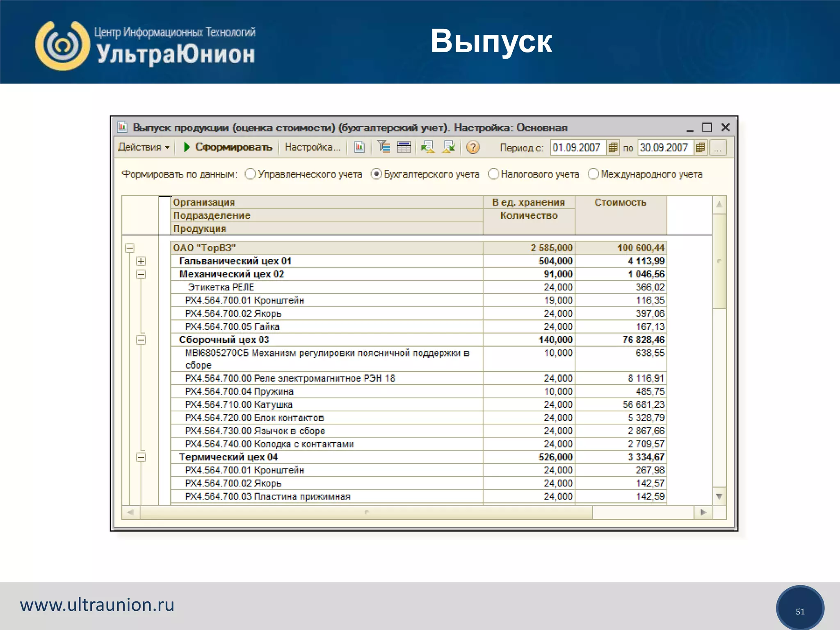Viewport: 840px width, 630px height.
Task: Click horizontal scrollbar left arrow
Action: coord(131,512)
